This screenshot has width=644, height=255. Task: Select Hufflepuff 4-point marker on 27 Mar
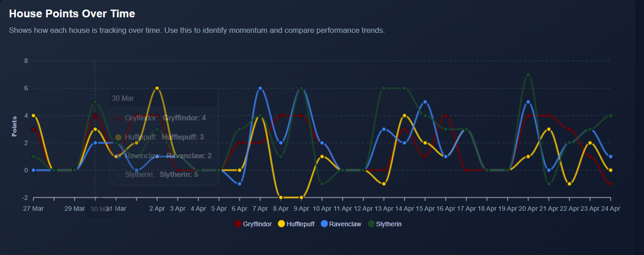point(33,115)
